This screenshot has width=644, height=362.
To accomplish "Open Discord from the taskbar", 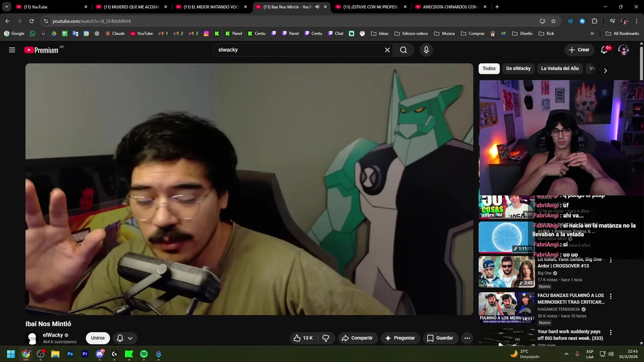I will tap(100, 354).
